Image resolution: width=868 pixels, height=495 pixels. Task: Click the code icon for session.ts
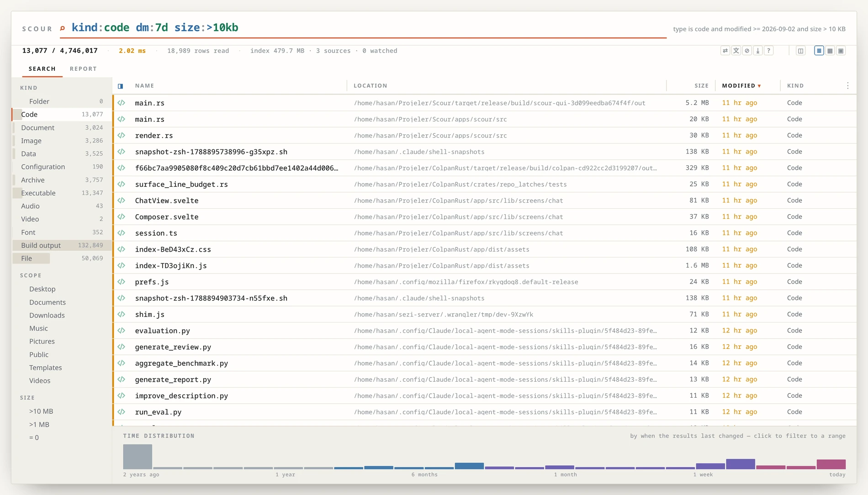click(121, 233)
